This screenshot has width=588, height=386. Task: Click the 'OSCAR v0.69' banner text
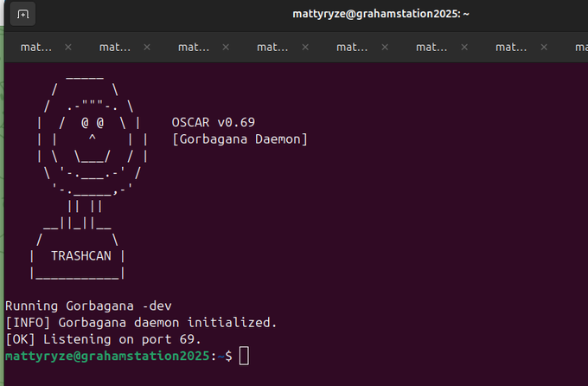(214, 122)
